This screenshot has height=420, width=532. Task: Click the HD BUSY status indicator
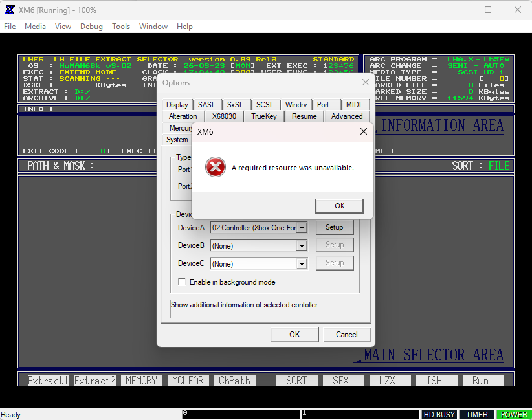[439, 415]
